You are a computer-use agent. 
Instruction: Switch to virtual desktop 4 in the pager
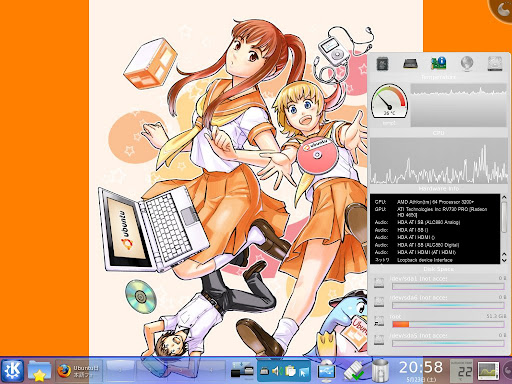pyautogui.click(x=211, y=370)
